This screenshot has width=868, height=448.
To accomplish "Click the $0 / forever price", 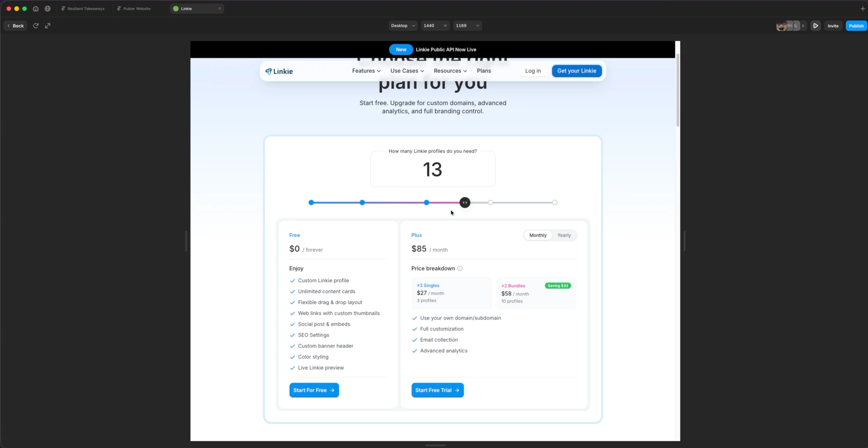I will (306, 249).
